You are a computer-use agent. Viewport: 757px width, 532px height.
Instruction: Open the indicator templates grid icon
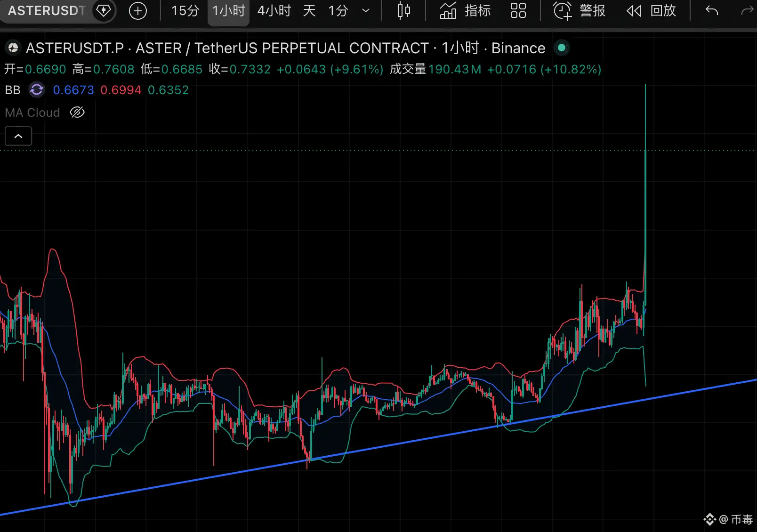click(518, 10)
